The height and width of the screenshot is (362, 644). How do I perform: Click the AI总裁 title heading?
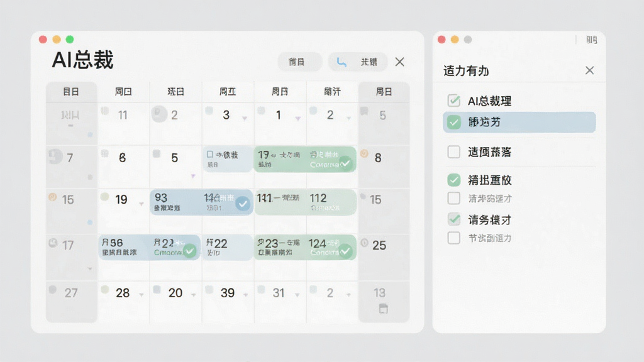[x=82, y=60]
